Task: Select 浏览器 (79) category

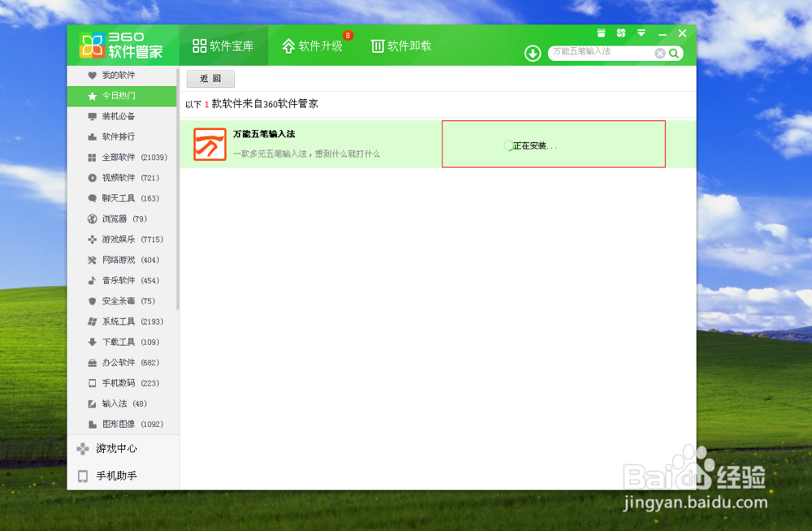Action: coord(122,219)
